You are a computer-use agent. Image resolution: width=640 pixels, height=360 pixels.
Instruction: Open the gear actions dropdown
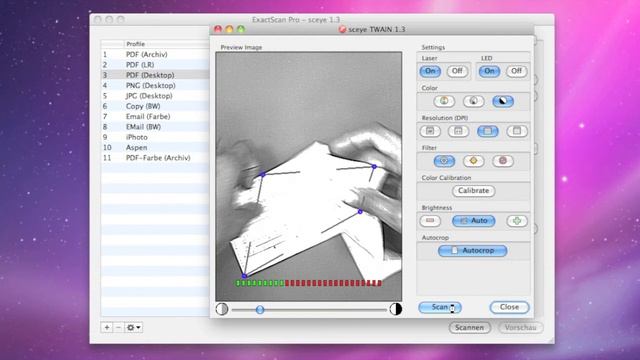click(x=133, y=327)
